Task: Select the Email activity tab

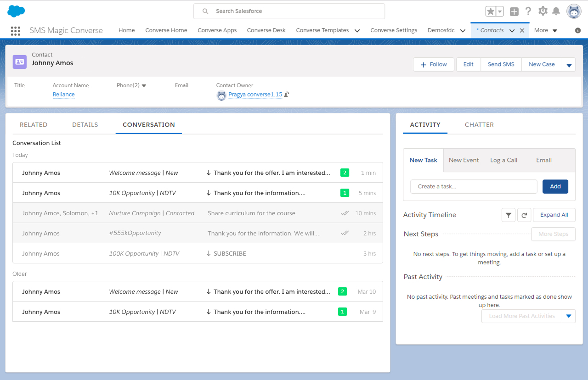Action: click(544, 160)
